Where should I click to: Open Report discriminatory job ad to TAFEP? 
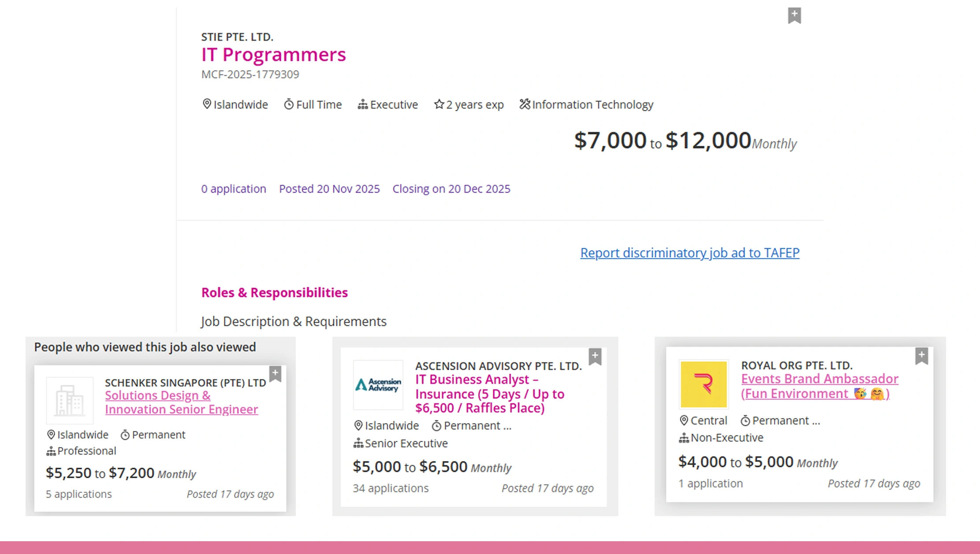pyautogui.click(x=689, y=253)
